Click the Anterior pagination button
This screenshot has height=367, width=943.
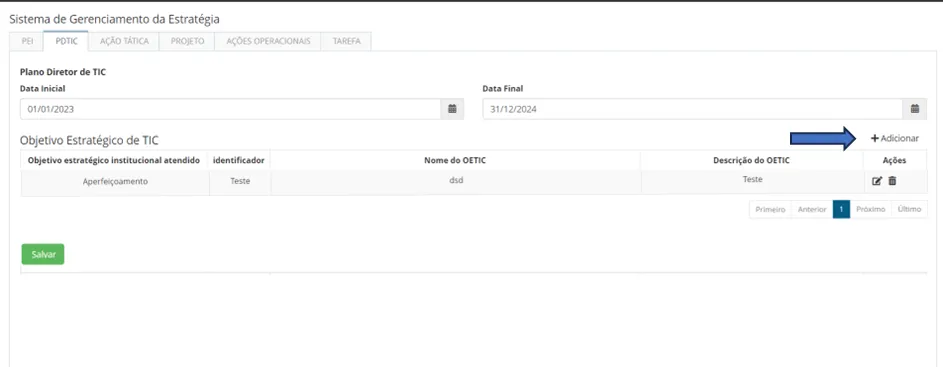point(812,209)
